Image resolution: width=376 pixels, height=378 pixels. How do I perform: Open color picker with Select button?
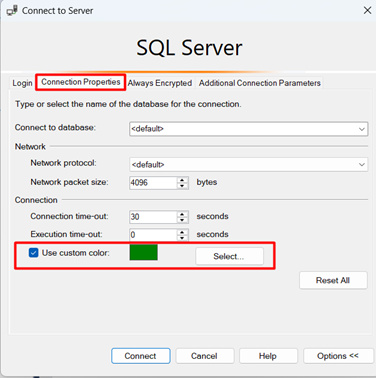point(229,256)
